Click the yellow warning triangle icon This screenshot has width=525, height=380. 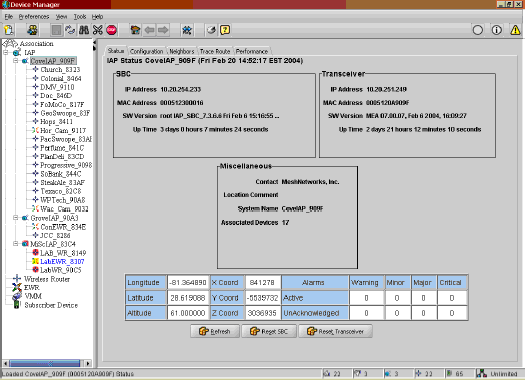coord(515,30)
